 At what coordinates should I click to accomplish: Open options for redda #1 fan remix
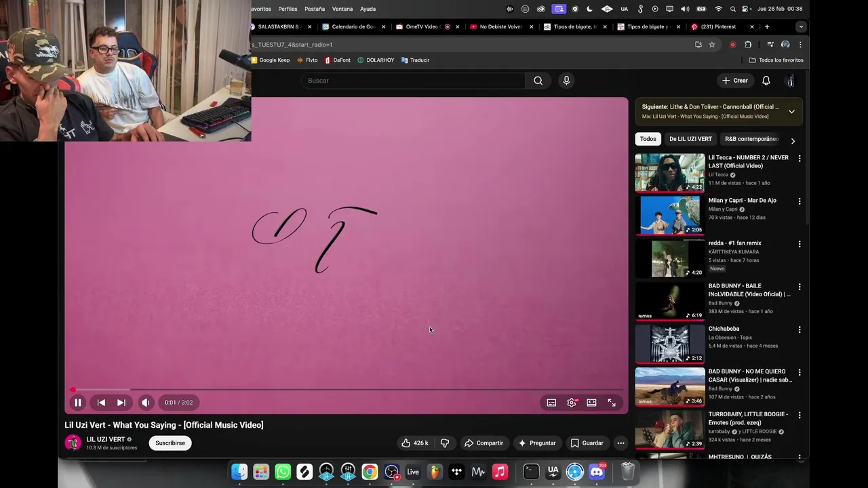click(799, 244)
